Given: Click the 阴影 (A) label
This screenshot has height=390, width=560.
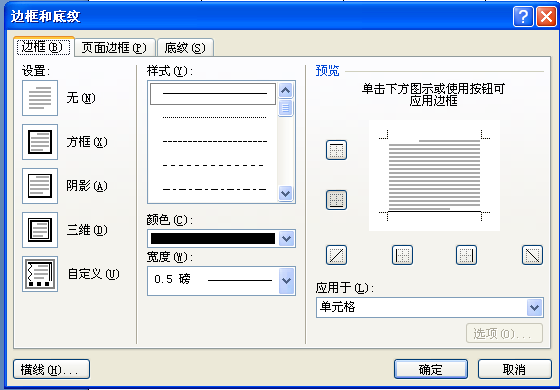Looking at the screenshot, I should coord(86,186).
